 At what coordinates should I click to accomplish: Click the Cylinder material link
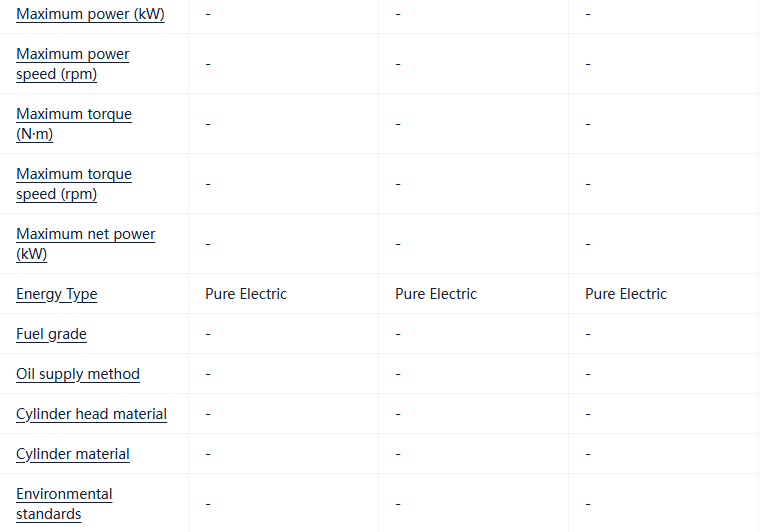click(x=72, y=454)
